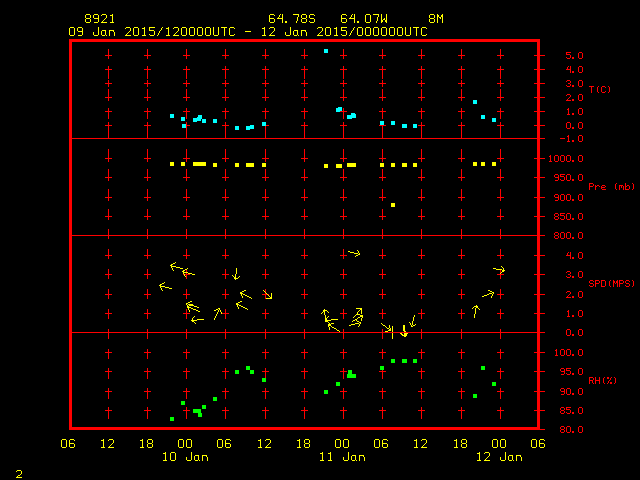Click the outlier yellow pressure point below 900
This screenshot has height=480, width=640.
[x=393, y=205]
